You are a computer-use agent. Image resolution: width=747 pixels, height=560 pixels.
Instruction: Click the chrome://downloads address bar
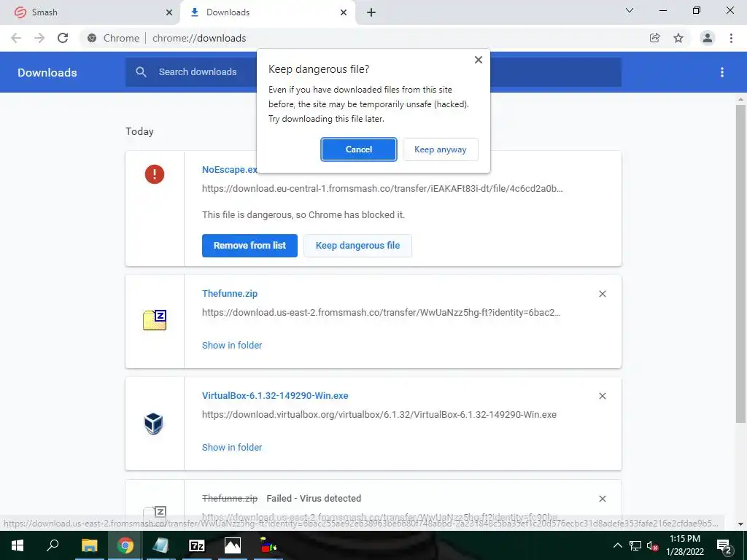pos(198,38)
